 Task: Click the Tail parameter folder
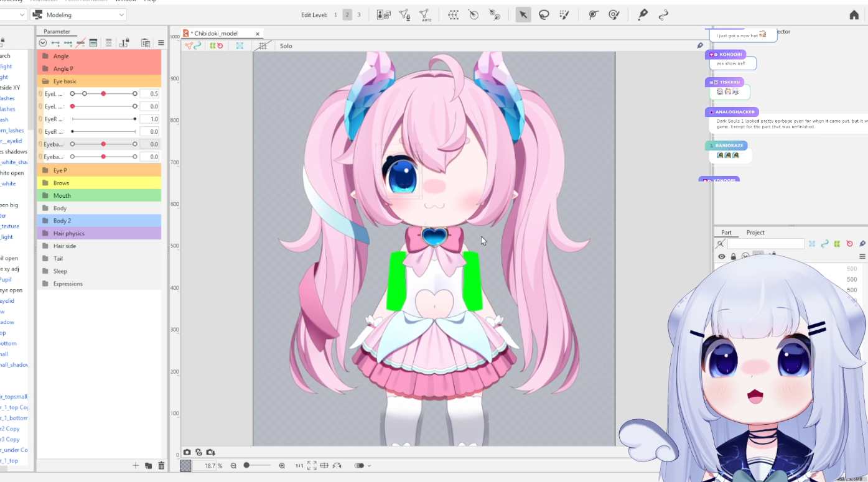click(99, 259)
